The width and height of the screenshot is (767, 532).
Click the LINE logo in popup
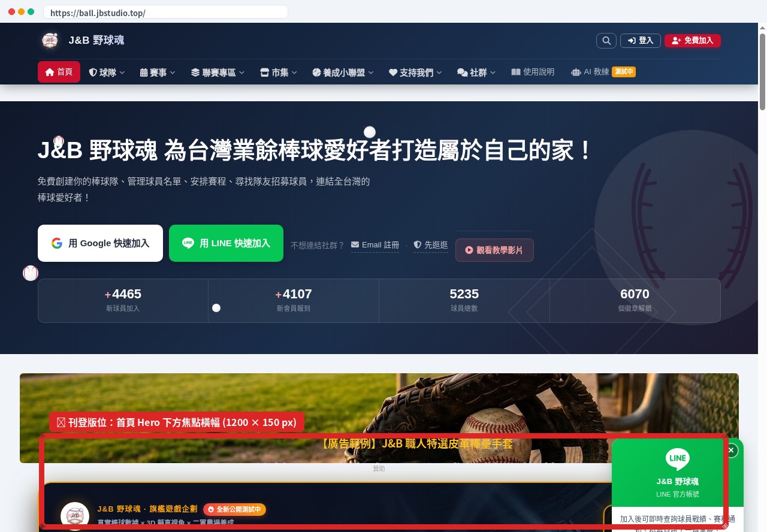tap(678, 460)
